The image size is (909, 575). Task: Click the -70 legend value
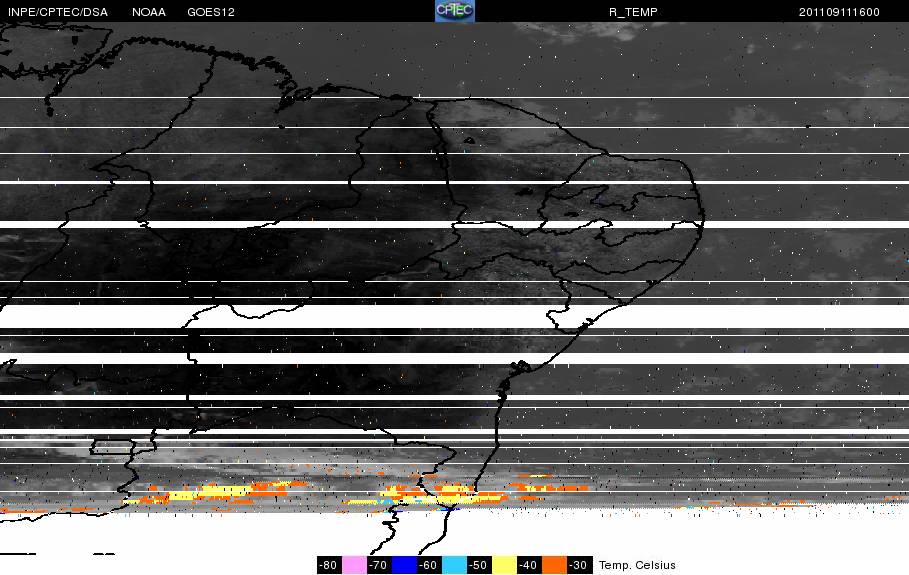(x=379, y=565)
